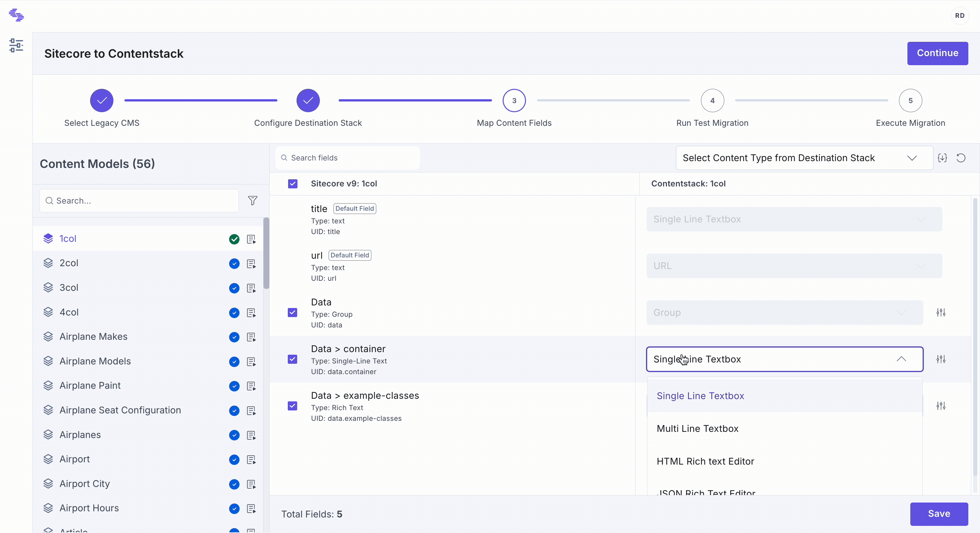Image resolution: width=980 pixels, height=533 pixels.
Task: Click the entry icon for 2col
Action: [251, 264]
